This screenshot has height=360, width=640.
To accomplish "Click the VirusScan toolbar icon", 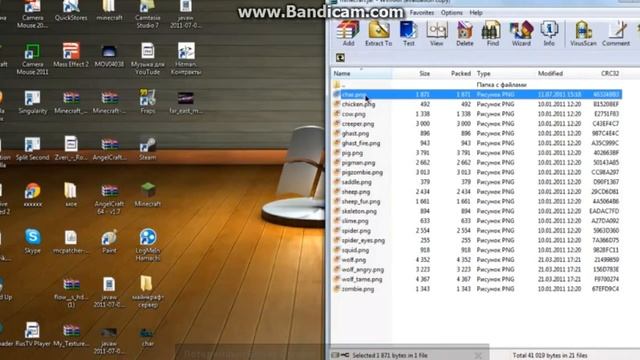I will coord(583,33).
